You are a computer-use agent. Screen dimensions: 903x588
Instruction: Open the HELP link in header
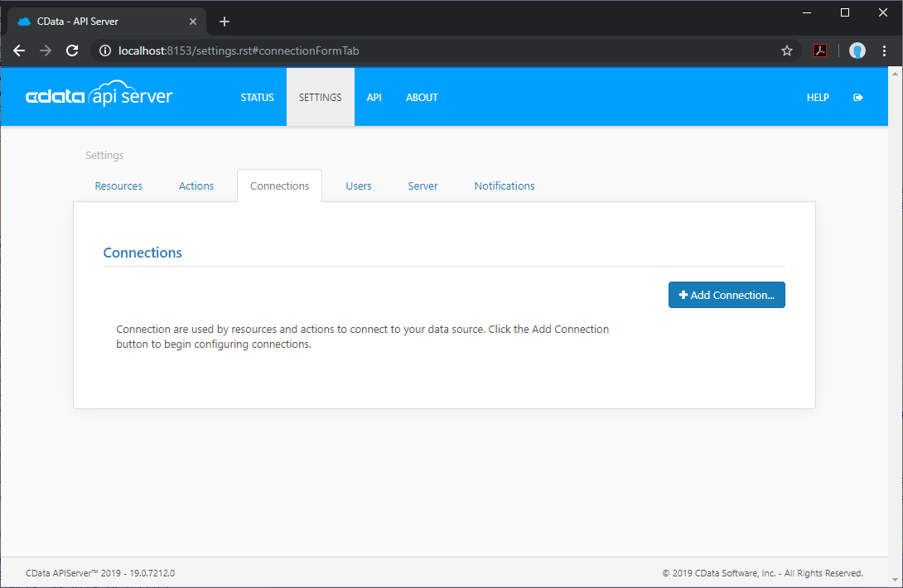click(x=818, y=98)
